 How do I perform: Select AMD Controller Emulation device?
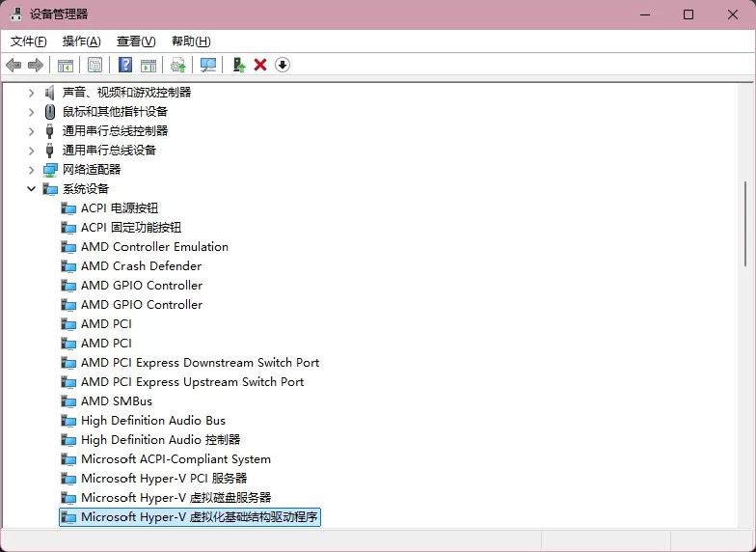(154, 247)
